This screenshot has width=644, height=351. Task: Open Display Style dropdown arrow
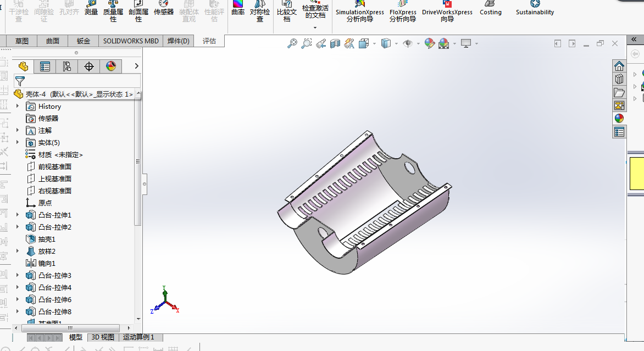(396, 43)
